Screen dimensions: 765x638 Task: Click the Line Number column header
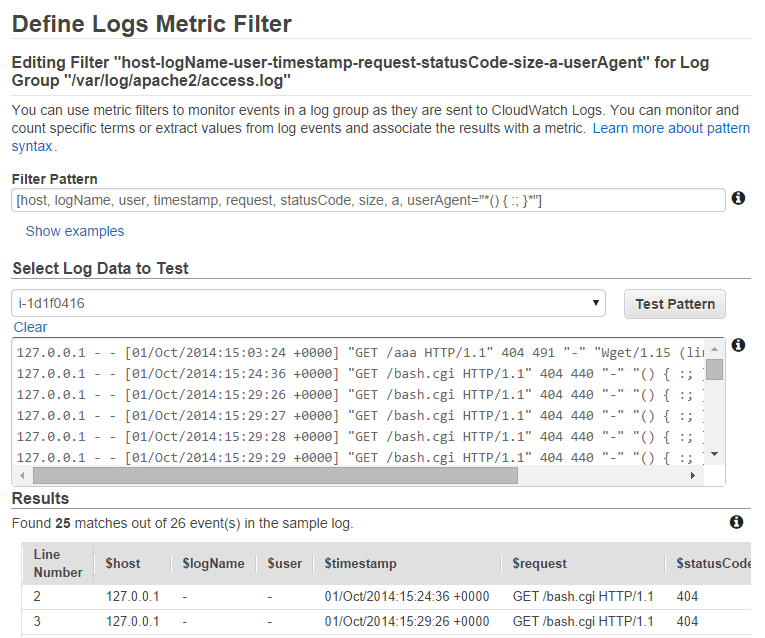click(x=58, y=563)
